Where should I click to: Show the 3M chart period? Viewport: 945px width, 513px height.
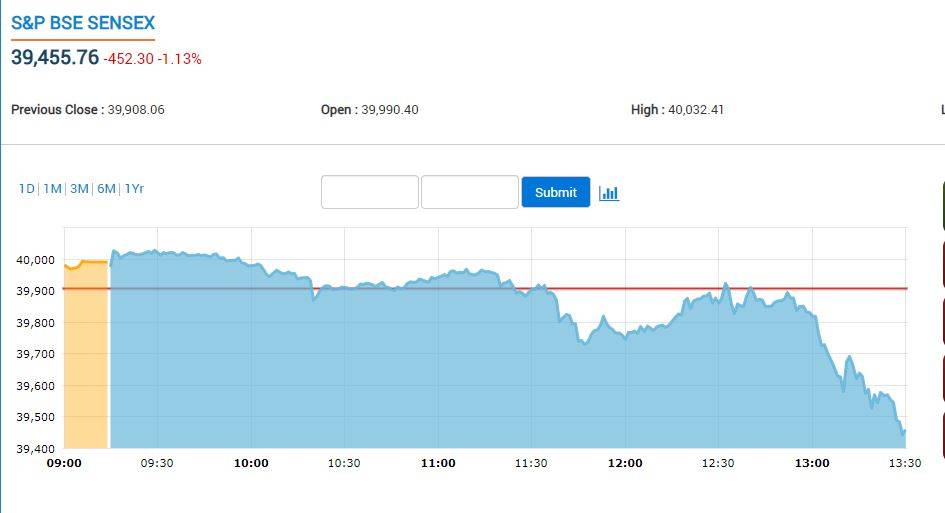(x=79, y=189)
